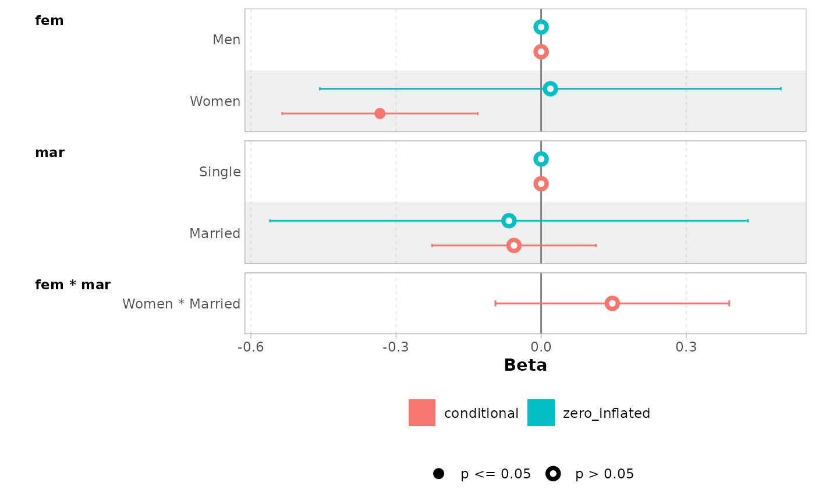Click the mar group heading
815x504 pixels.
[49, 153]
